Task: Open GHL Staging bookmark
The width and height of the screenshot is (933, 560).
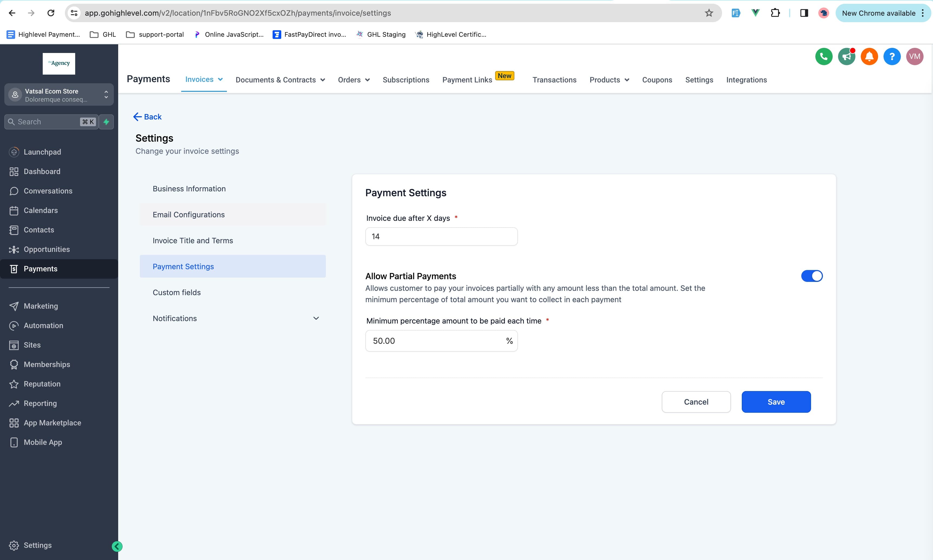Action: click(381, 35)
